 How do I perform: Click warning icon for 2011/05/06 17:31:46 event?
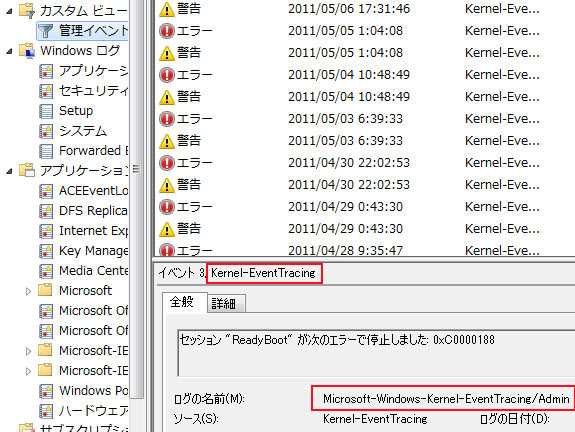click(x=167, y=10)
